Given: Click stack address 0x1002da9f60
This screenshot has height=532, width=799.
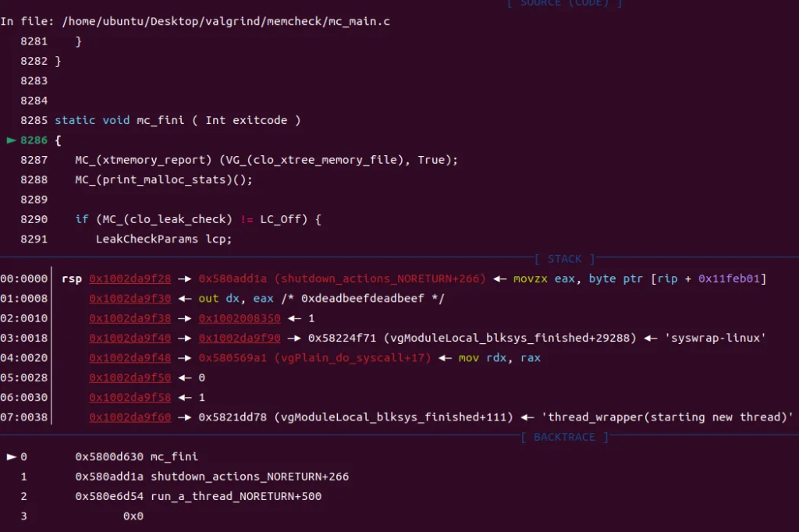Looking at the screenshot, I should coord(130,417).
